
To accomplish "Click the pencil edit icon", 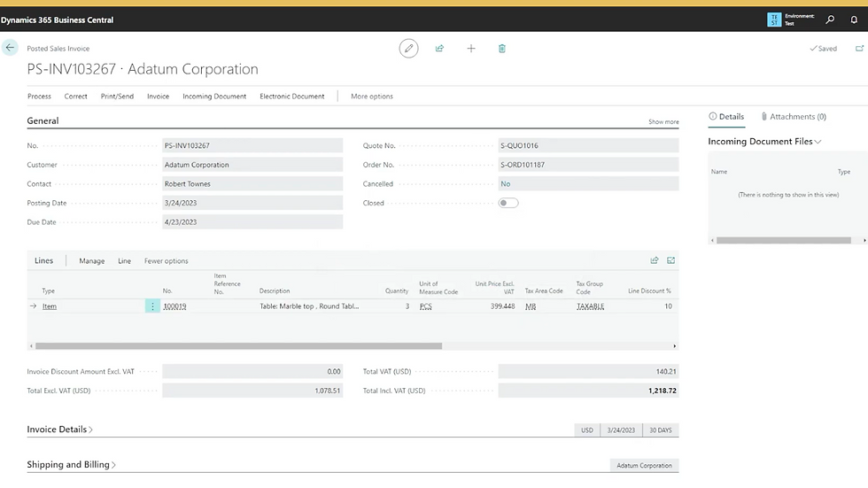I will coord(408,48).
